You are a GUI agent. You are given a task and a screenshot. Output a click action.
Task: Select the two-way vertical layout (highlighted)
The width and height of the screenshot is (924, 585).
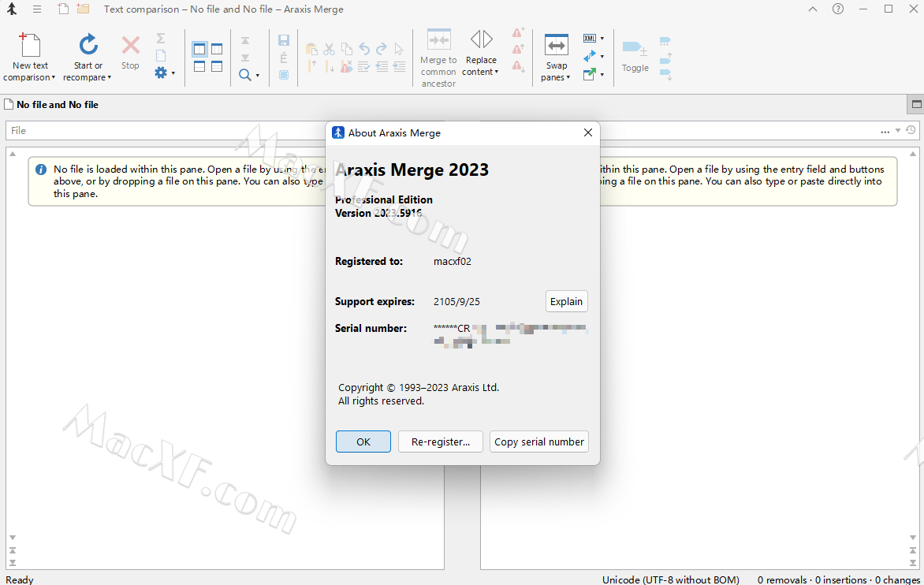[199, 49]
